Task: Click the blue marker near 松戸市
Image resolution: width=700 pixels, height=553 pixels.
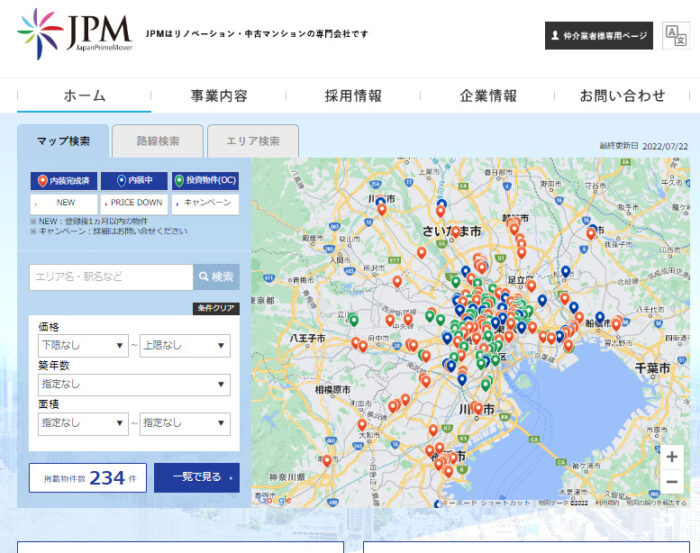Action: [566, 271]
